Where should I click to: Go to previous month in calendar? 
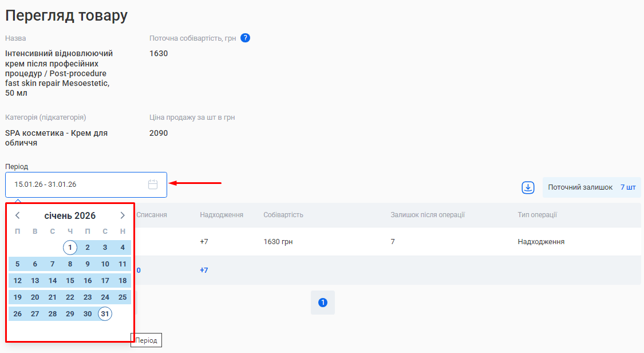[x=18, y=215]
